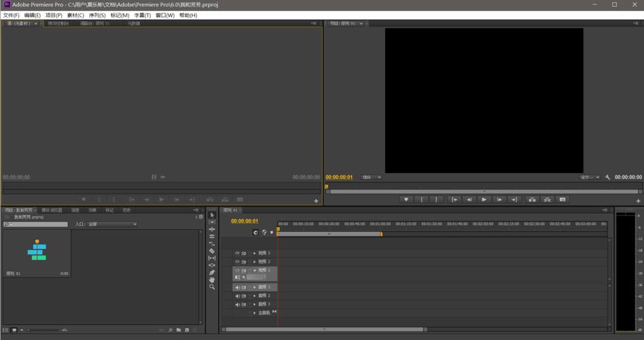Expand the 视频 3 track triangle
This screenshot has height=340, width=644.
255,253
